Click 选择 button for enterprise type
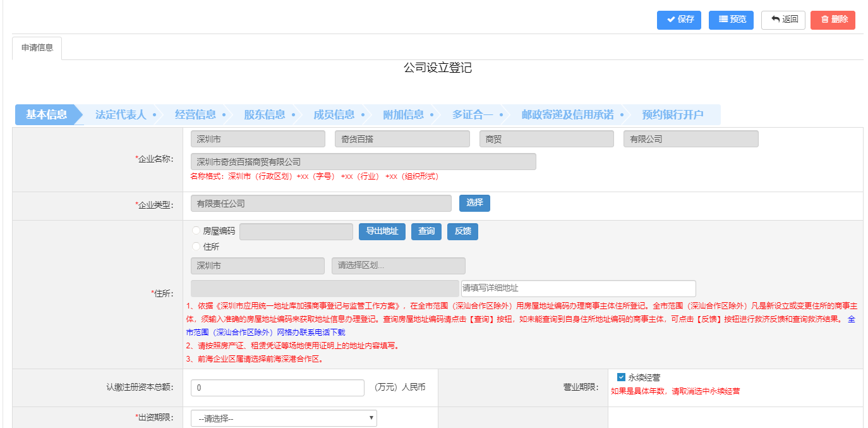868x428 pixels. (474, 203)
